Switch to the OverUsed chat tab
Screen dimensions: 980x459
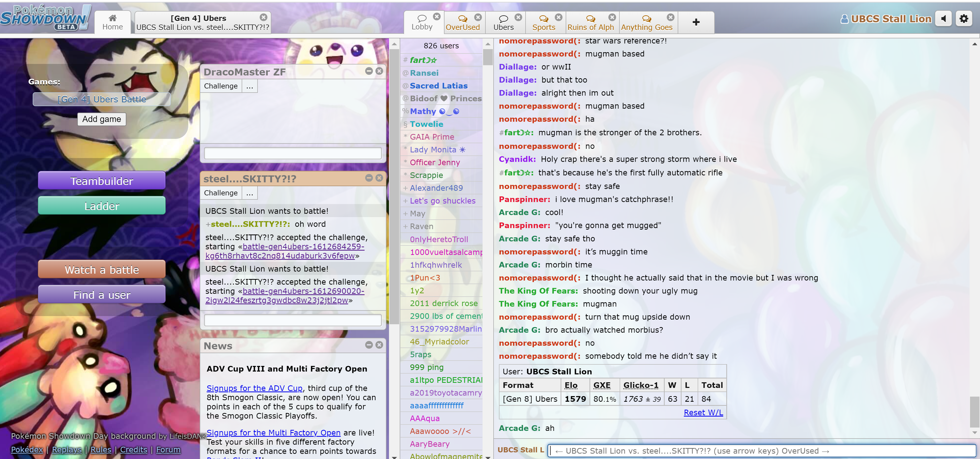click(x=463, y=23)
